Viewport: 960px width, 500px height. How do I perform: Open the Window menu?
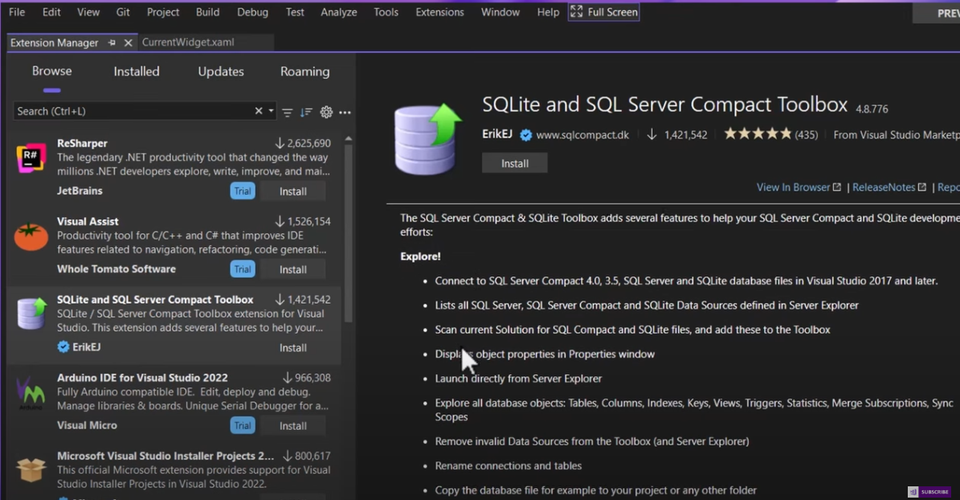click(x=500, y=12)
